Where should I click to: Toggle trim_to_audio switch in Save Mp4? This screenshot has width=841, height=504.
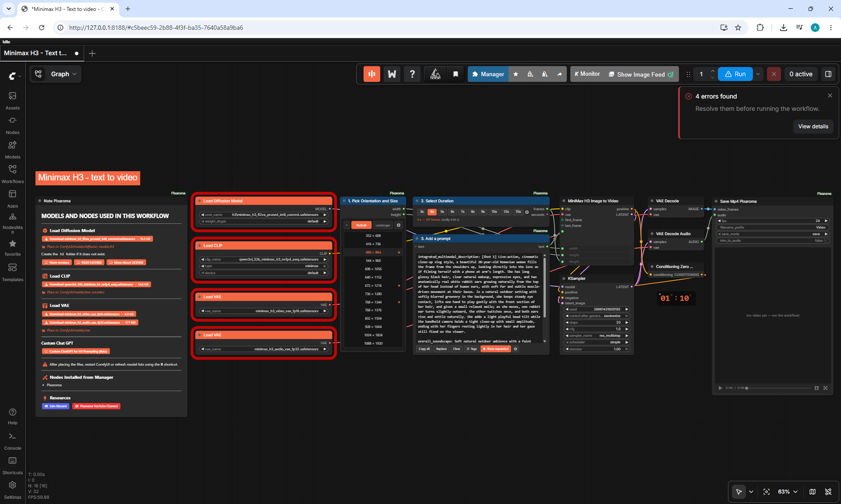tap(826, 240)
